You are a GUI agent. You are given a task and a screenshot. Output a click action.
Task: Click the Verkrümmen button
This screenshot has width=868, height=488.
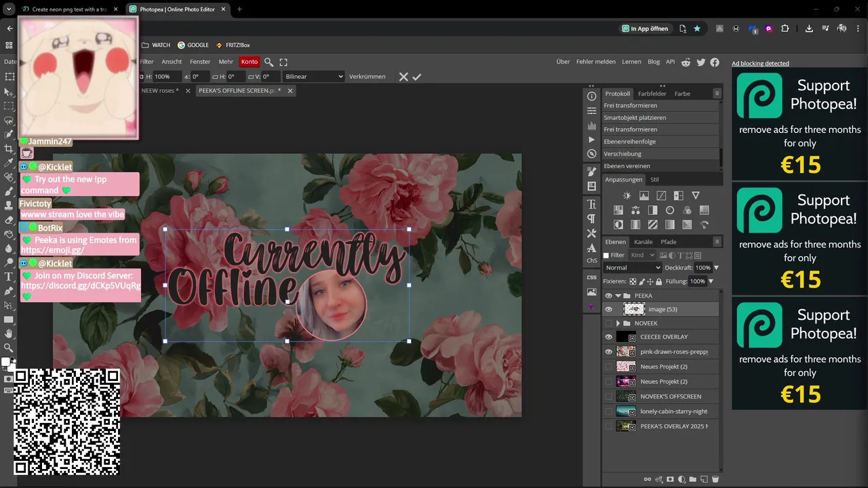(367, 77)
